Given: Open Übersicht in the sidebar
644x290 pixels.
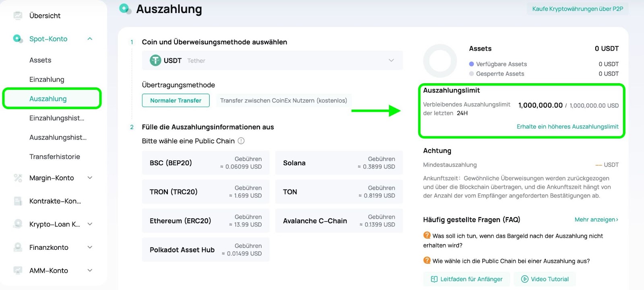Looking at the screenshot, I should point(45,16).
